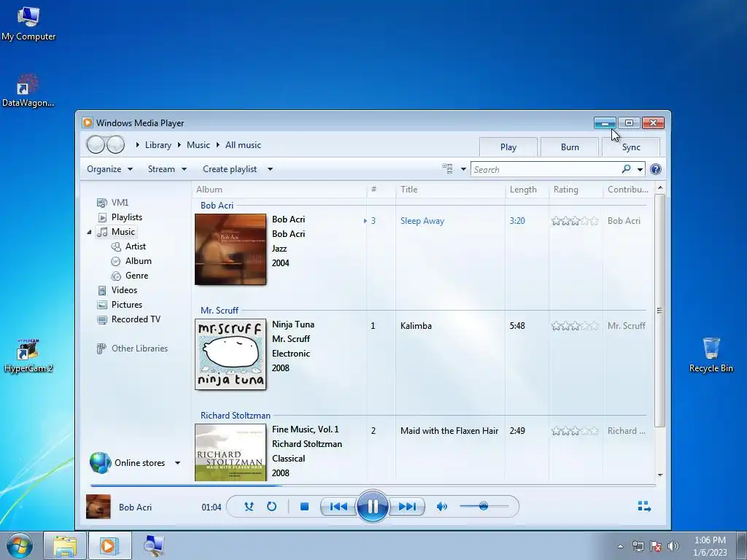747x560 pixels.
Task: Adjust the volume slider handle
Action: 484,506
